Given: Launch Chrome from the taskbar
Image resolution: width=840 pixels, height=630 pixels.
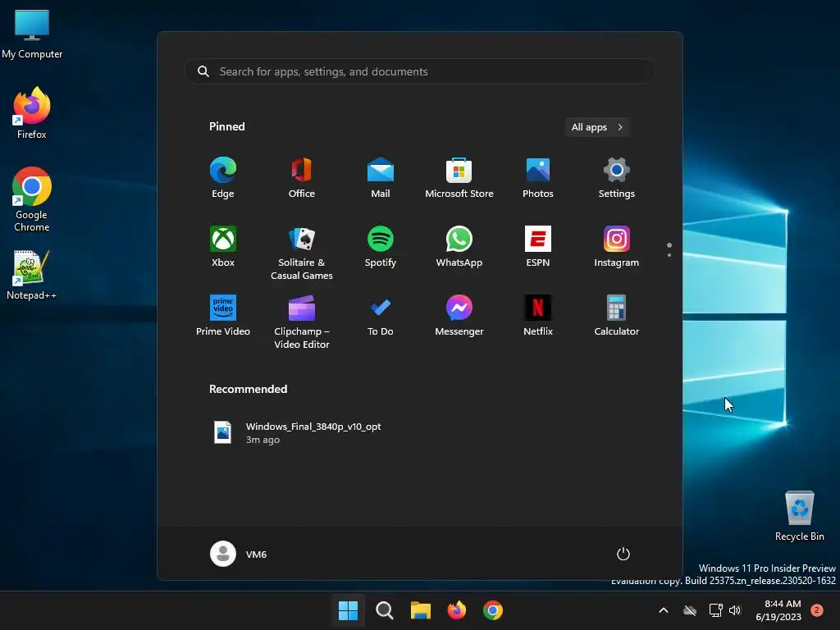Looking at the screenshot, I should pyautogui.click(x=493, y=610).
